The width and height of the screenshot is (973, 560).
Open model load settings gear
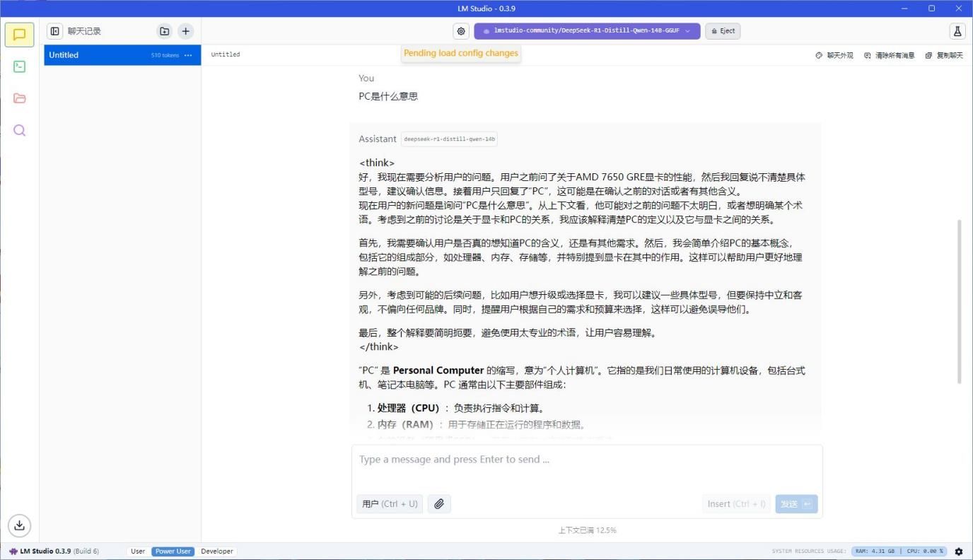tap(461, 31)
